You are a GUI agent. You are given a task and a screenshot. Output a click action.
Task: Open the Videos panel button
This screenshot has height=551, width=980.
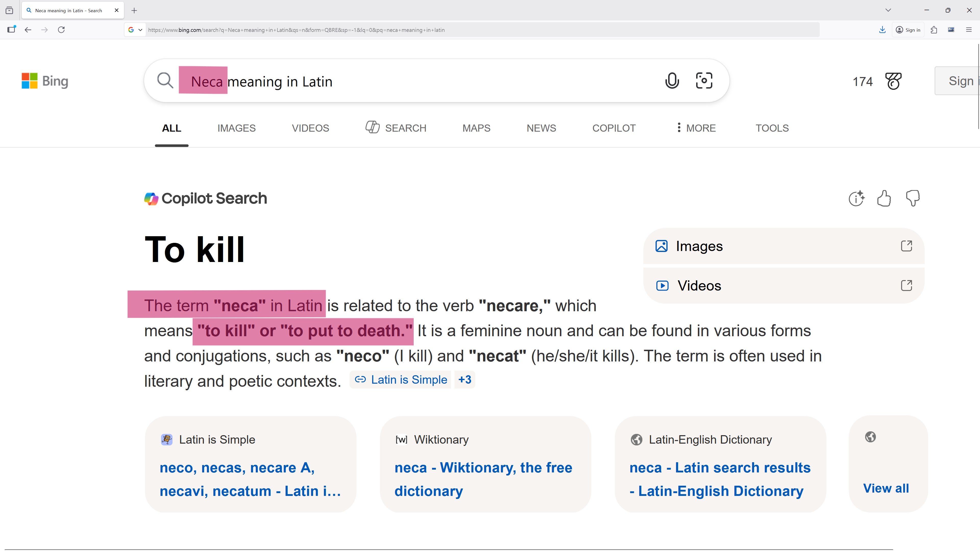point(783,286)
